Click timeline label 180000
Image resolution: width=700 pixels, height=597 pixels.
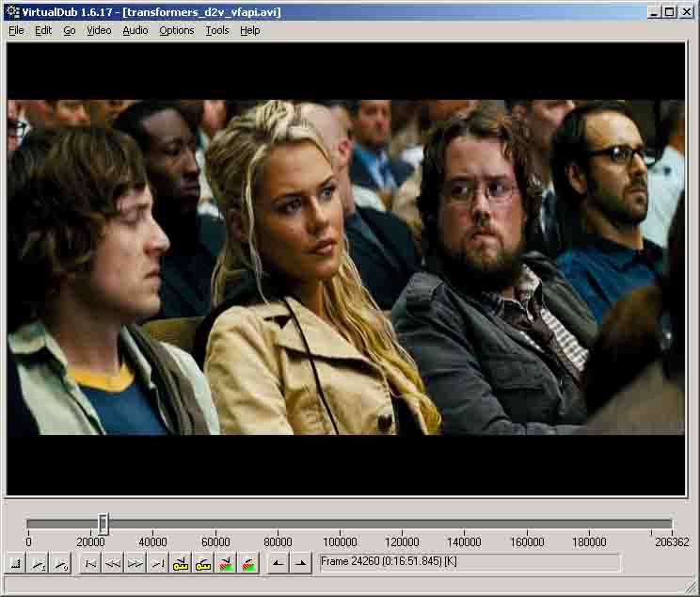589,542
